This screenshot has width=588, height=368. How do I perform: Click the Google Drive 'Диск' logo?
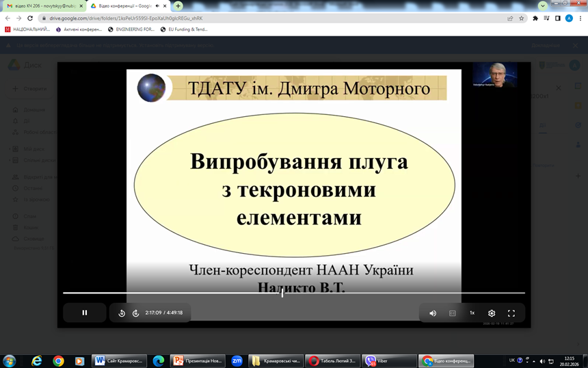pyautogui.click(x=25, y=65)
